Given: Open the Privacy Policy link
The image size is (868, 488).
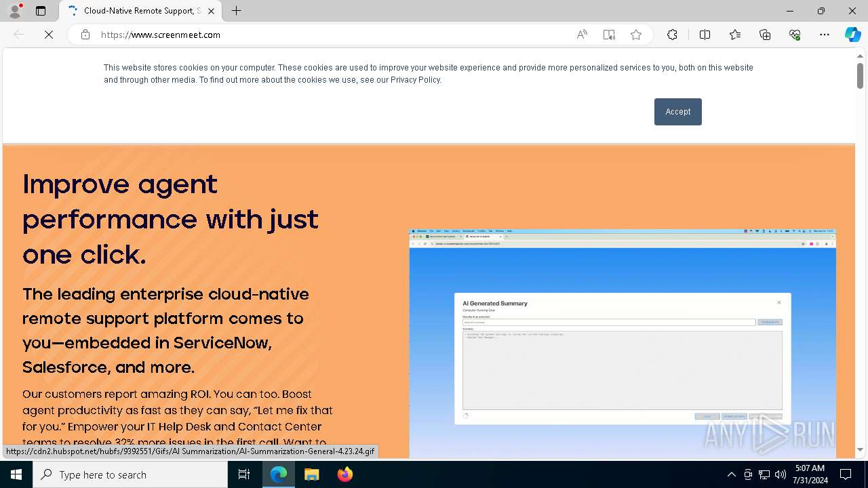Looking at the screenshot, I should tap(415, 80).
